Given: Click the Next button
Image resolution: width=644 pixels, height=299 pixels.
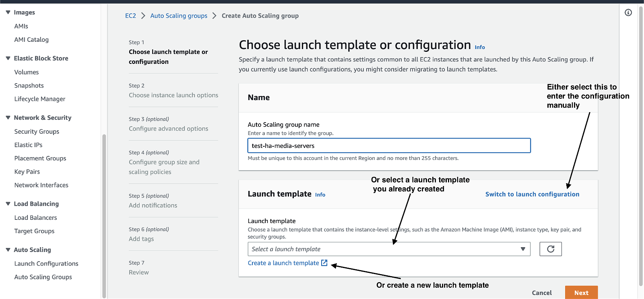Looking at the screenshot, I should 581,293.
